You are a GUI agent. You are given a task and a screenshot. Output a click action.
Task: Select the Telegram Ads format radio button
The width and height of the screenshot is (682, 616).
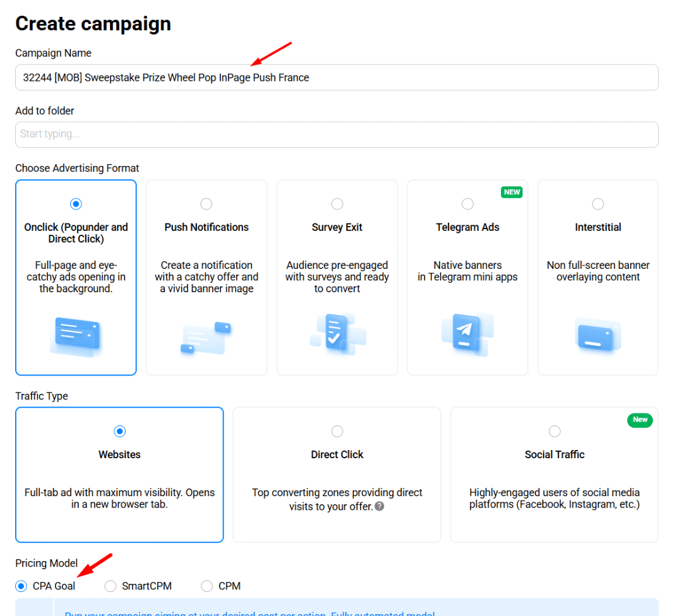(467, 204)
